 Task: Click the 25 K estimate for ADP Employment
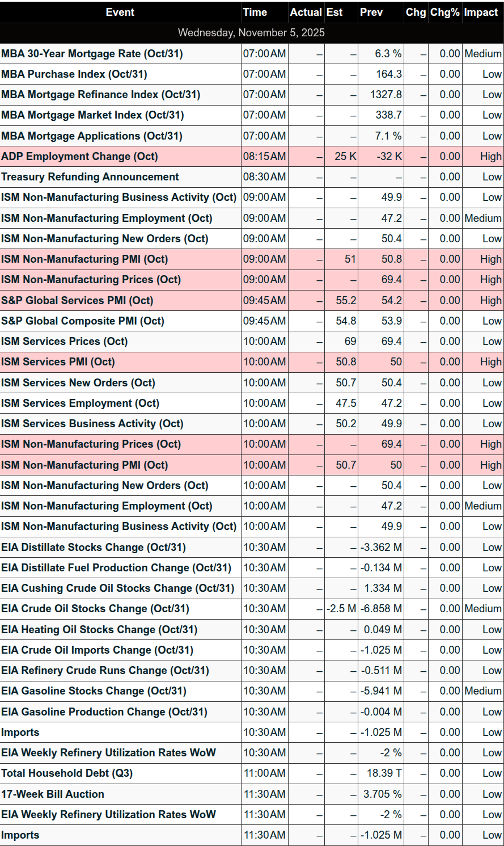pyautogui.click(x=345, y=157)
